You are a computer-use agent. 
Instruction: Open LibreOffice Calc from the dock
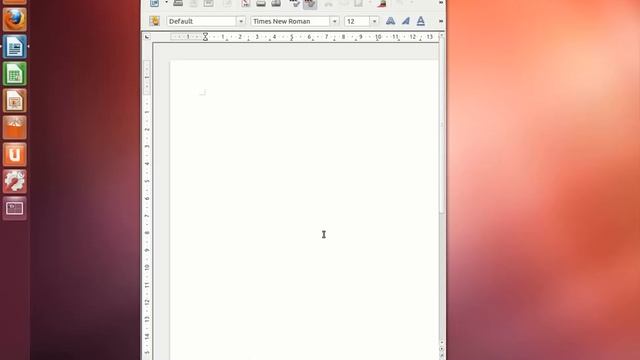click(15, 73)
